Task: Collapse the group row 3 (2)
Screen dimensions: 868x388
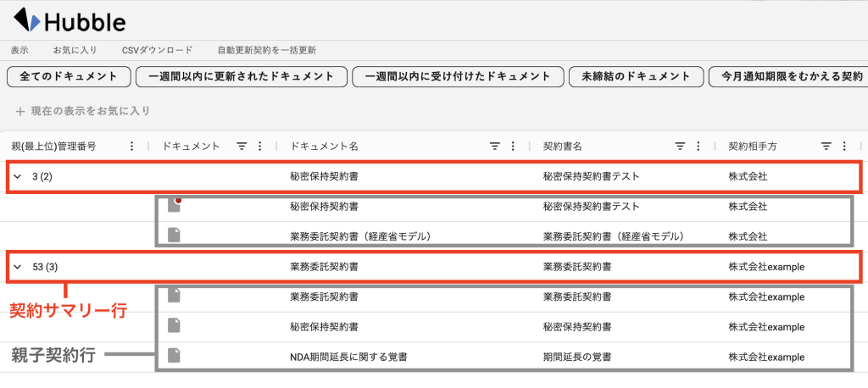Action: (x=17, y=177)
